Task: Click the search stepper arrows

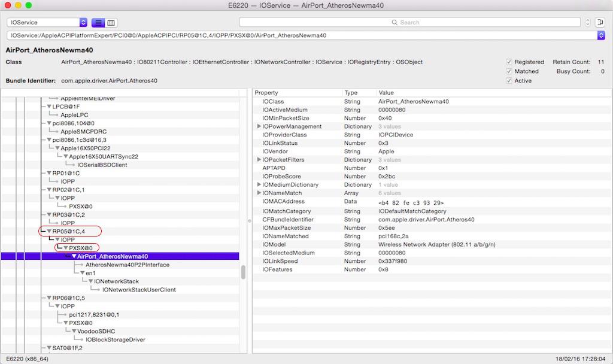Action: 587,23
